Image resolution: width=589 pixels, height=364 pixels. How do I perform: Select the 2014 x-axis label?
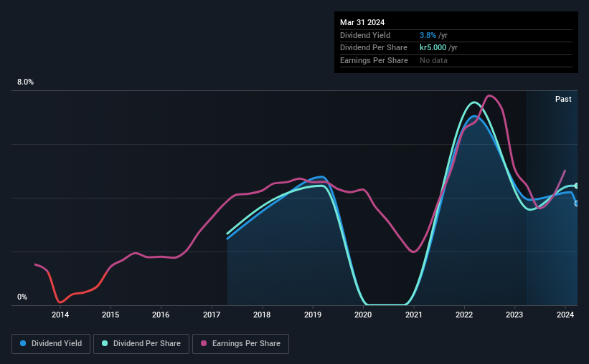(x=60, y=315)
